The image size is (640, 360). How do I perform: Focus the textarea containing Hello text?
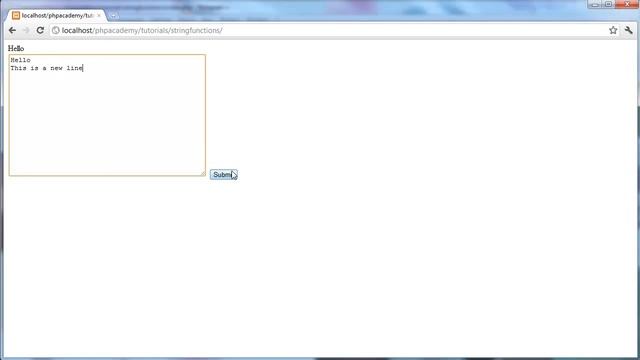tap(107, 116)
